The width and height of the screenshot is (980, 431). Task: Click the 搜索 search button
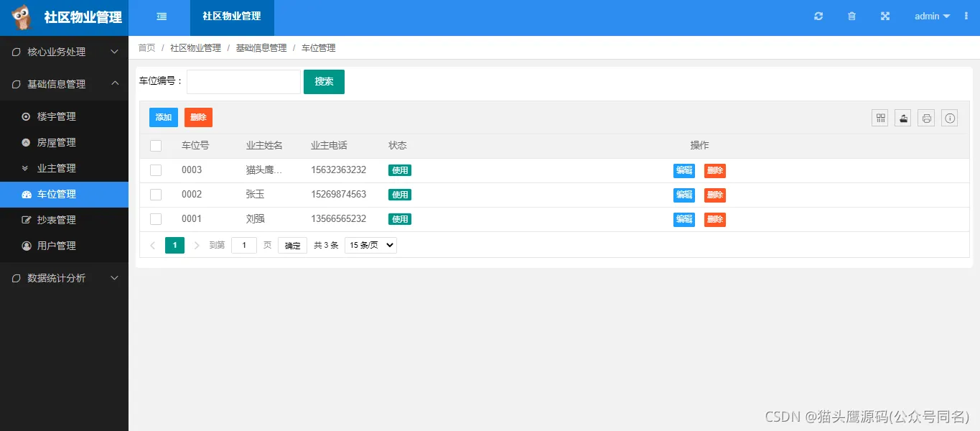coord(324,82)
